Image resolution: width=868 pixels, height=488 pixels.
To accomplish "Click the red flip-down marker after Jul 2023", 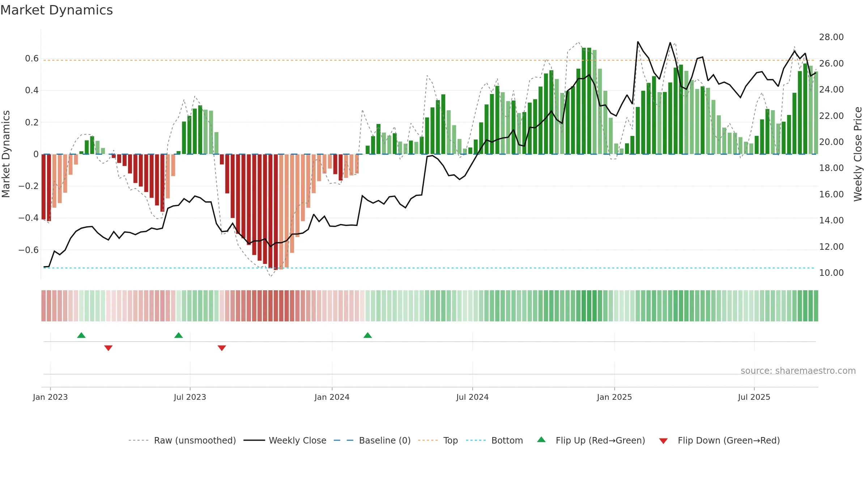I will tap(222, 348).
